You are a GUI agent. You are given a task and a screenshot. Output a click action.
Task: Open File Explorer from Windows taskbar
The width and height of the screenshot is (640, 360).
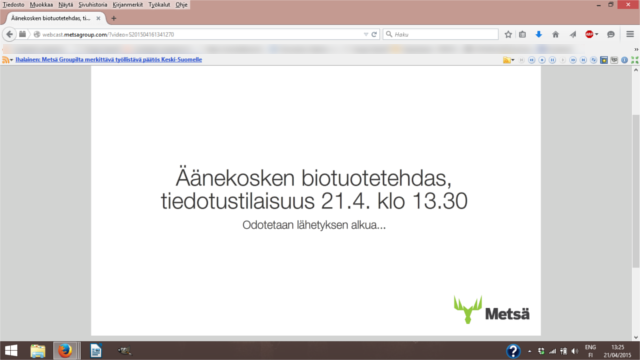[38, 351]
